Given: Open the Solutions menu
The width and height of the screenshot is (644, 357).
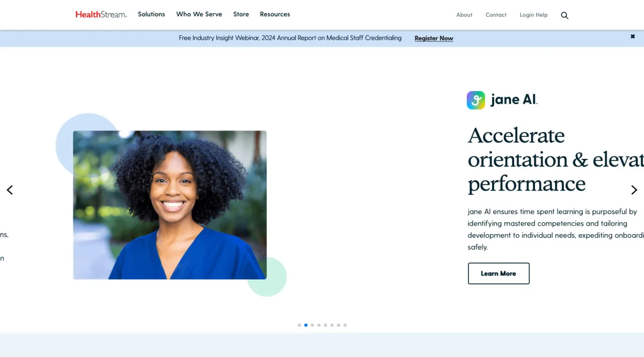Looking at the screenshot, I should 151,14.
